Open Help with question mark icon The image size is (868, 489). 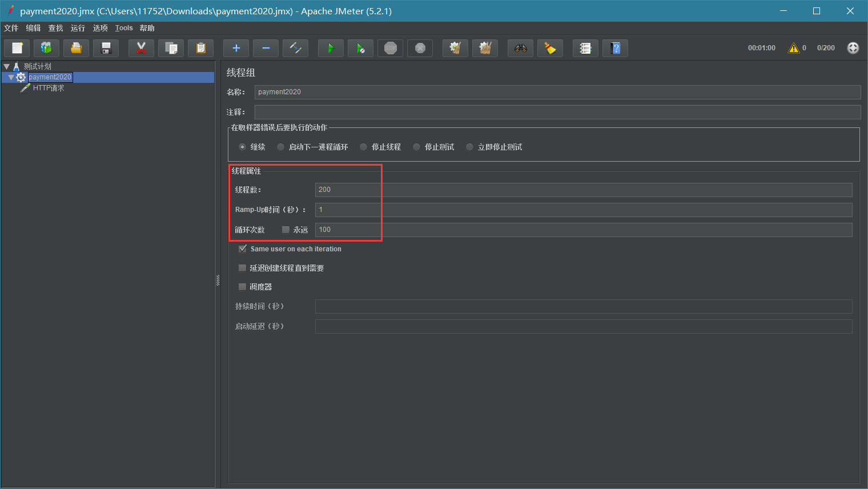616,48
